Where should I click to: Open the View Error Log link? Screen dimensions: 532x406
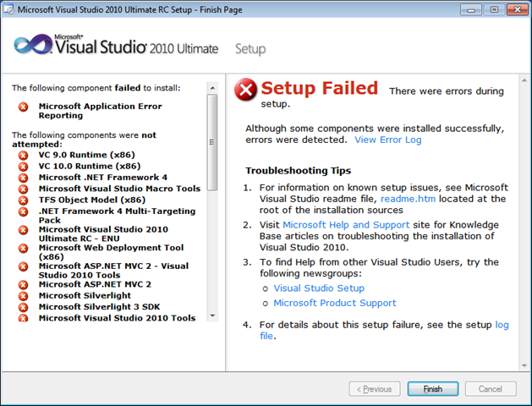[388, 140]
